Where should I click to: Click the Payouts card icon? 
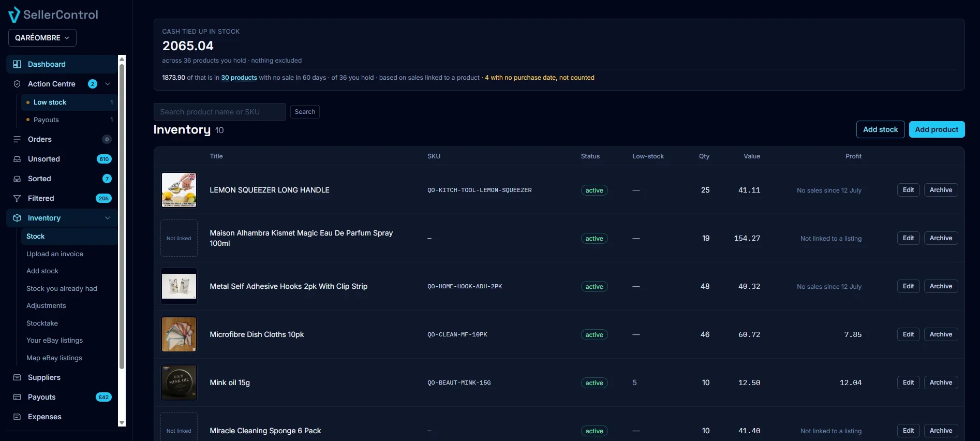click(x=17, y=397)
